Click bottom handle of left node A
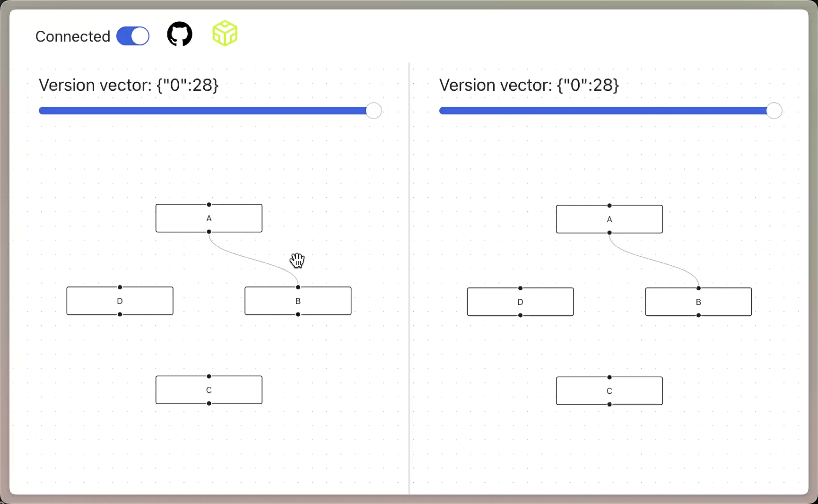 click(x=209, y=232)
